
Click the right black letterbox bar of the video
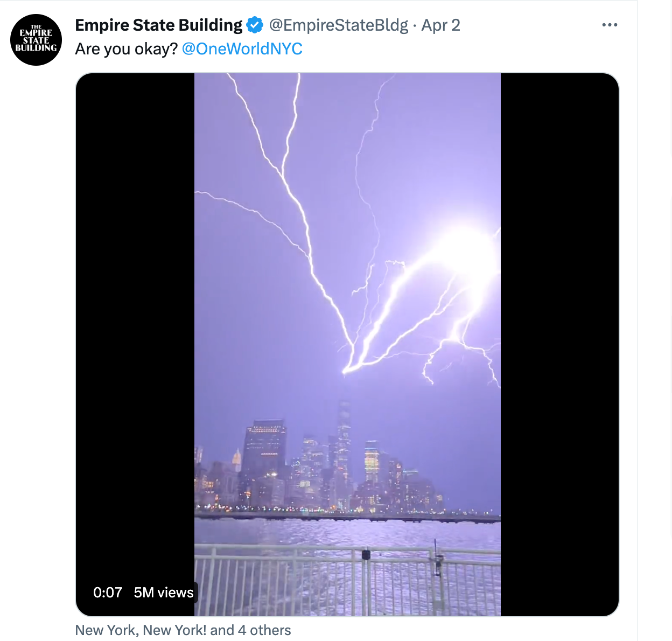[x=559, y=345]
